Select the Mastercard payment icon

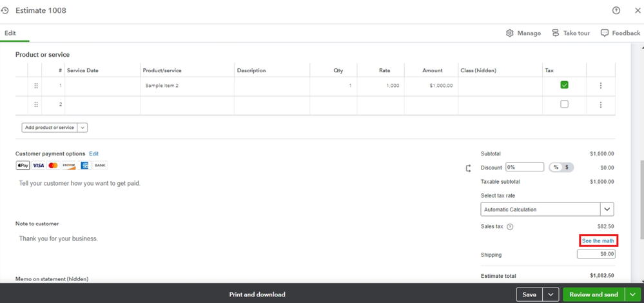click(x=53, y=166)
